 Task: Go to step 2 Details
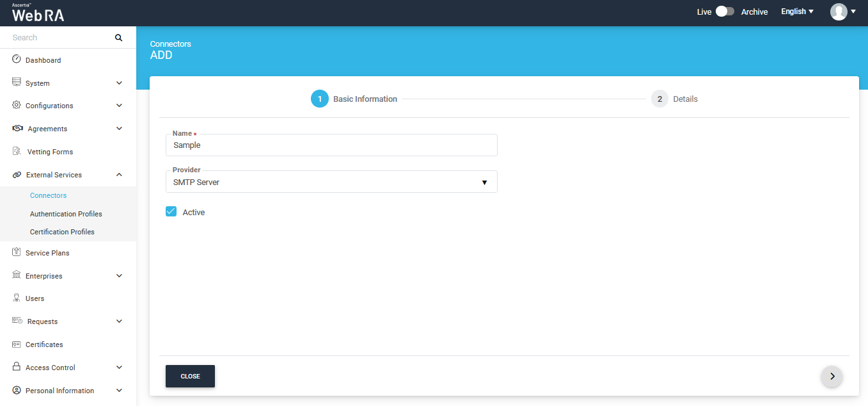(x=659, y=99)
